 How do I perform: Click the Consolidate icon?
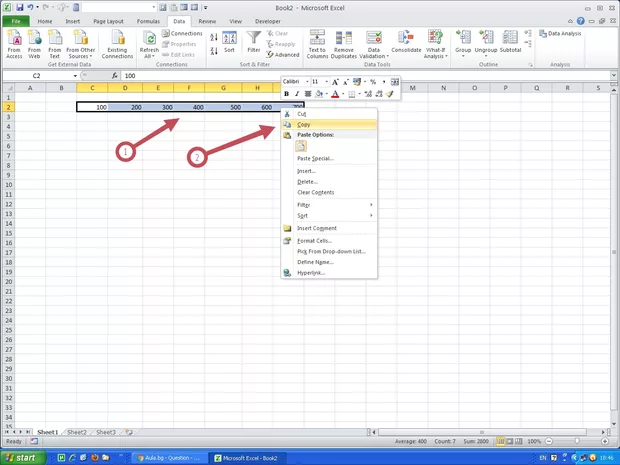pyautogui.click(x=406, y=44)
